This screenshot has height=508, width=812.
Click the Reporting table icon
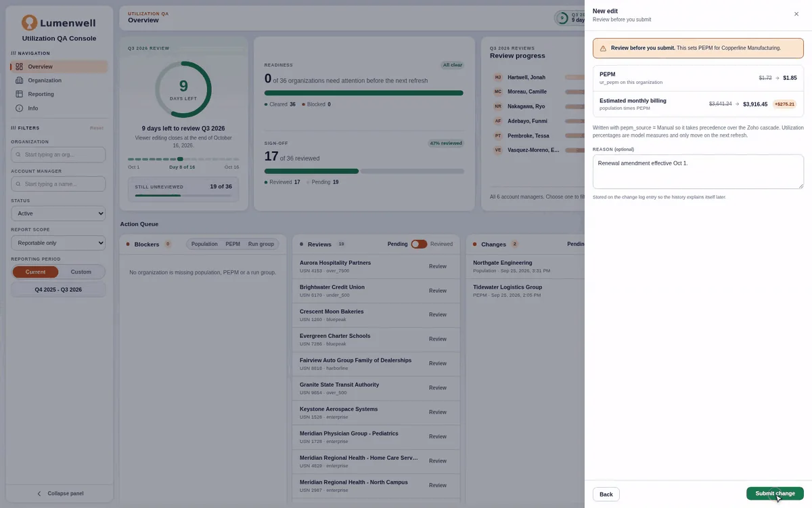click(x=19, y=94)
